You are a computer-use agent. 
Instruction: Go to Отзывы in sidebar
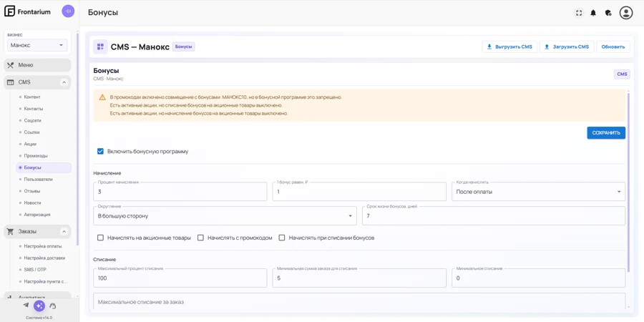coord(44,191)
